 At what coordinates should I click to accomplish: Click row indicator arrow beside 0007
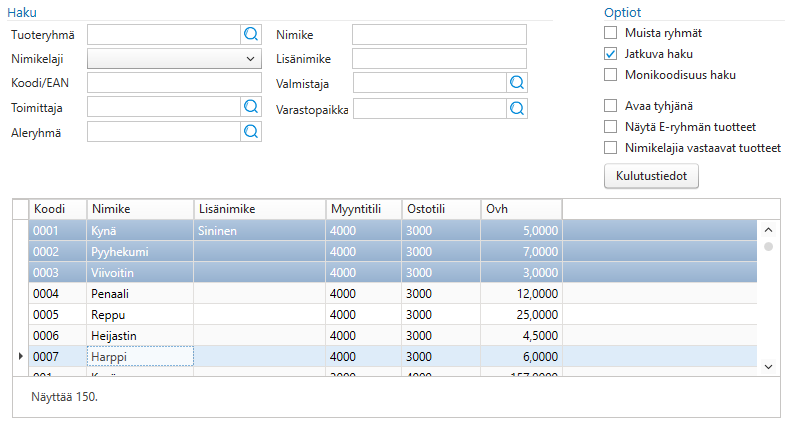21,356
